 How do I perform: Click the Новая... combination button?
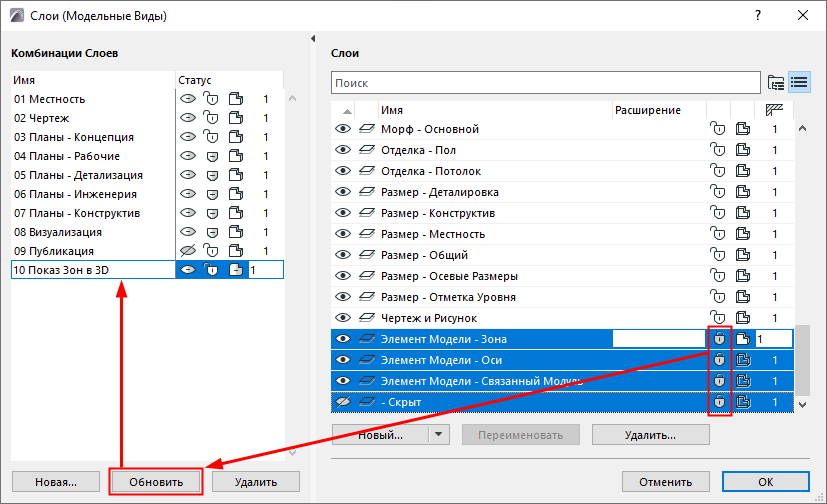click(x=56, y=482)
